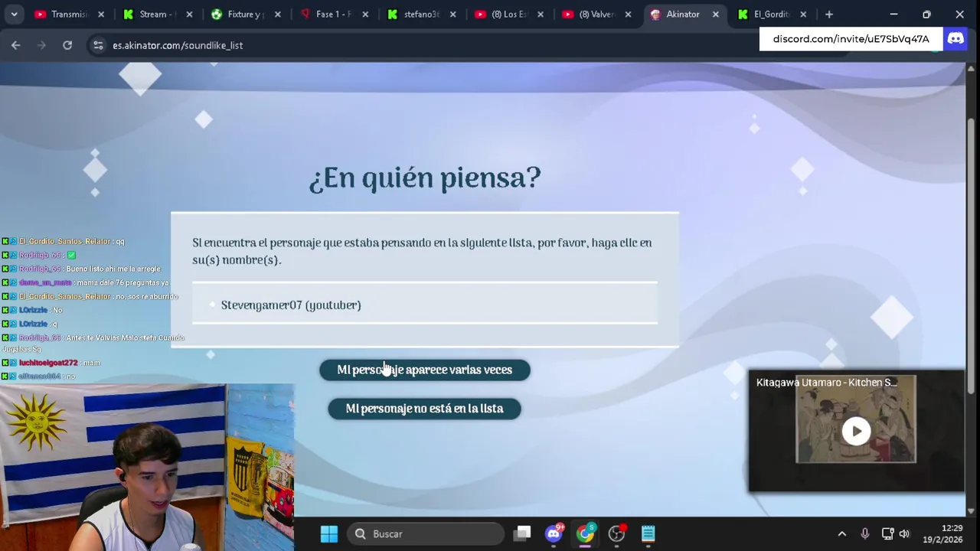Screen dimensions: 980x551
Task: Open OBS Studio from the taskbar
Action: [617, 533]
